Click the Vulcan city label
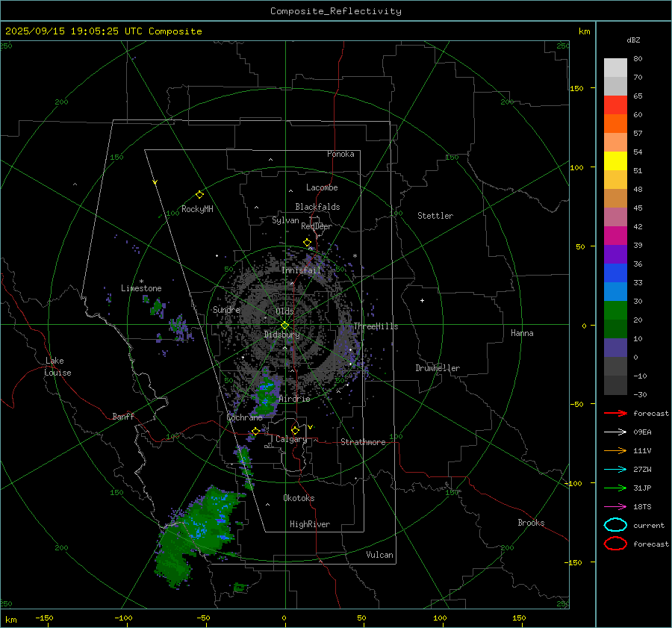The height and width of the screenshot is (628, 672). click(379, 555)
